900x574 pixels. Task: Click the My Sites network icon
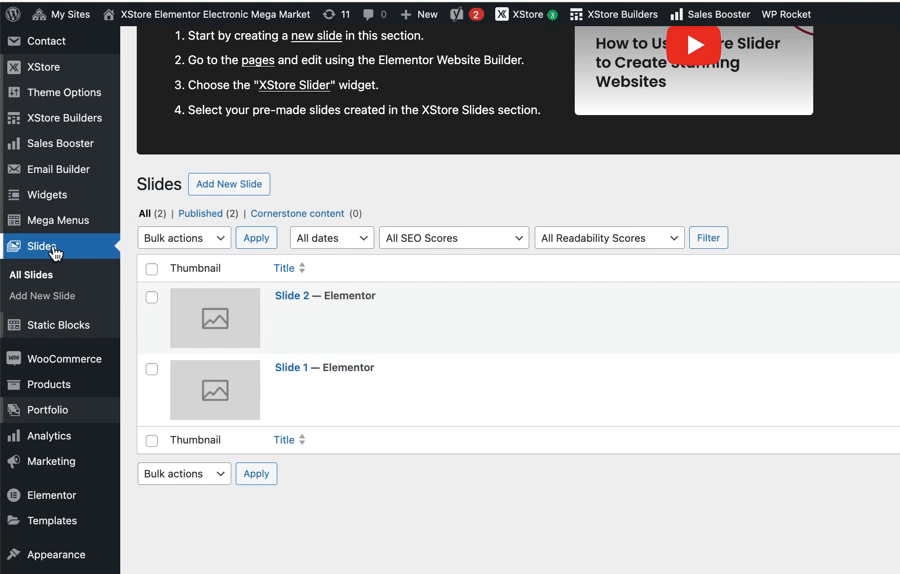click(x=39, y=14)
